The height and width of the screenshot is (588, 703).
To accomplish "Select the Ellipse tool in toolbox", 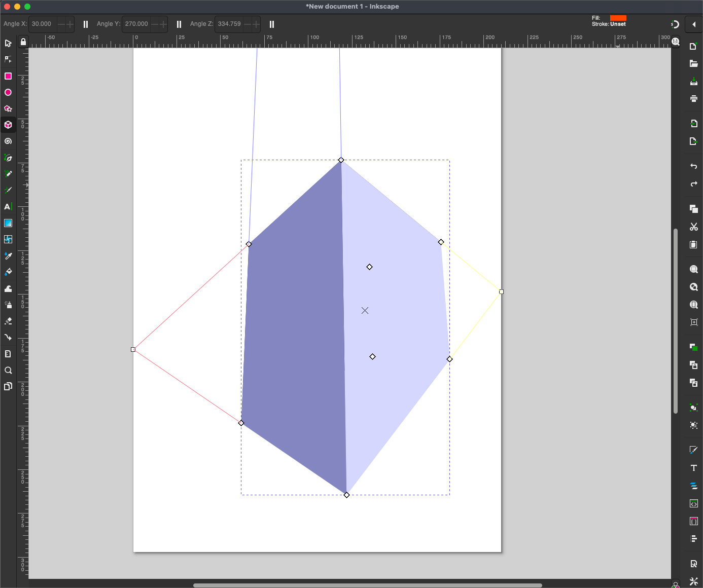I will pos(8,92).
